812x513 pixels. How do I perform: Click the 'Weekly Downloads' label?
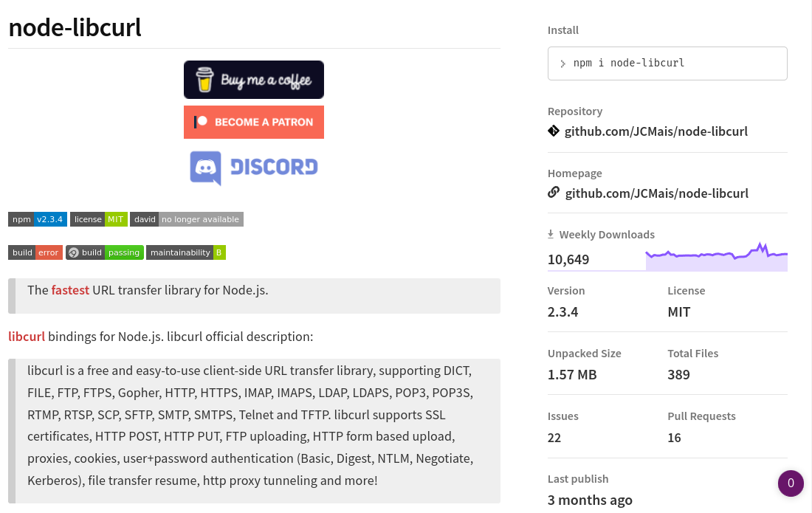(x=607, y=235)
